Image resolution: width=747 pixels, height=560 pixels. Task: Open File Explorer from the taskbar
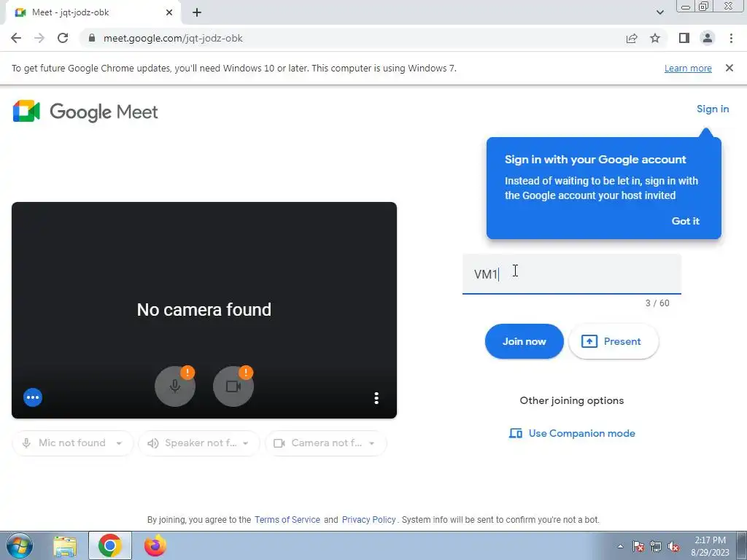click(x=65, y=546)
